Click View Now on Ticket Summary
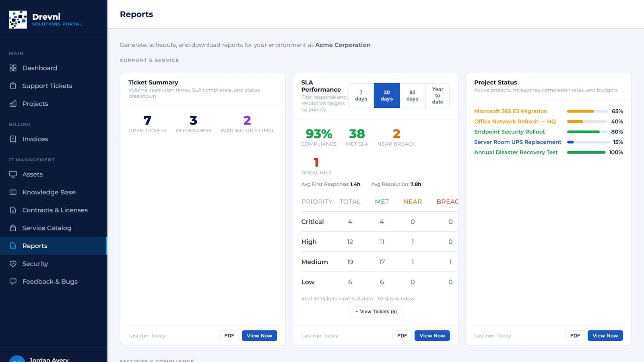644x362 pixels. (260, 335)
